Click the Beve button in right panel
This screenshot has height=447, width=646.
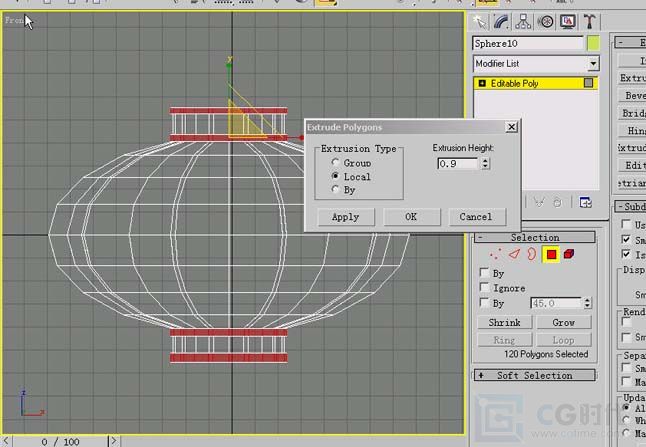[x=632, y=96]
